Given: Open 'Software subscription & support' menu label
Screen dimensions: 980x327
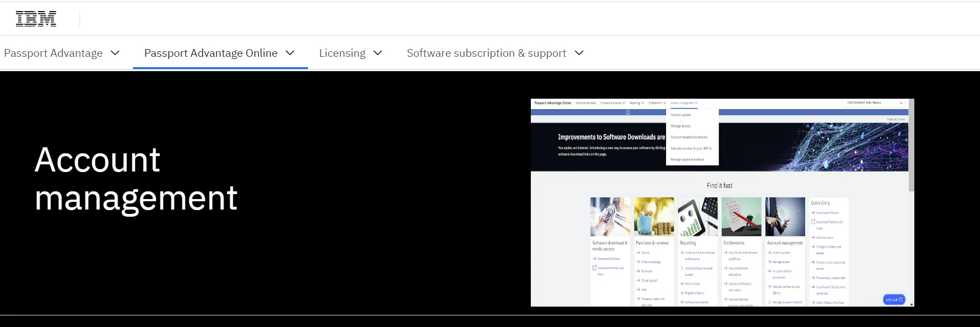Looking at the screenshot, I should pyautogui.click(x=486, y=53).
